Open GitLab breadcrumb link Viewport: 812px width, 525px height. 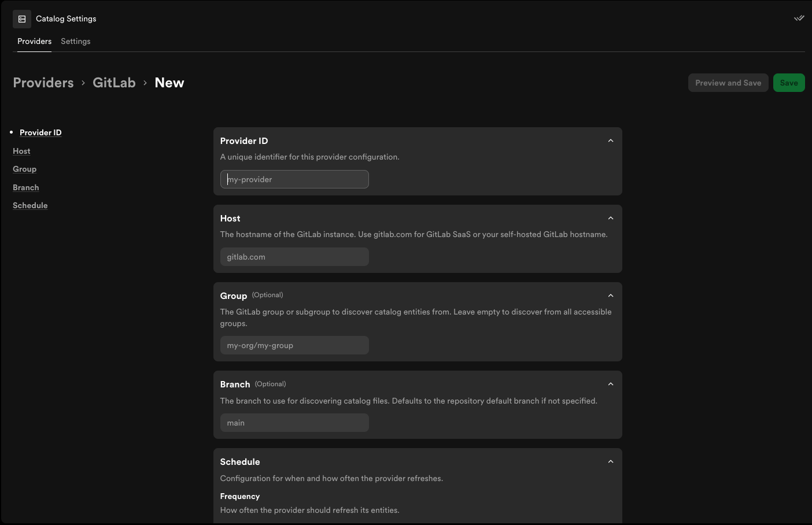[x=114, y=83]
